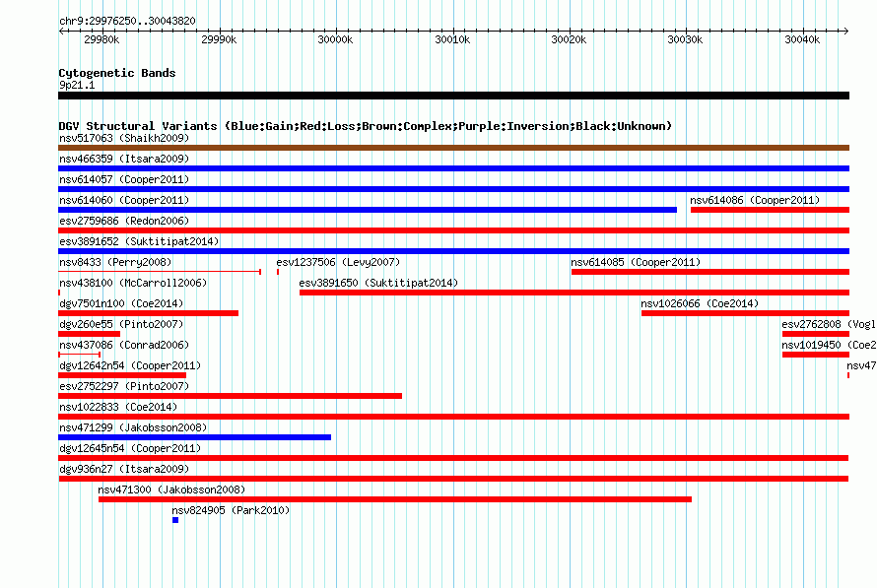Click the 29980k ruler tick label
Image resolution: width=877 pixels, height=588 pixels.
pyautogui.click(x=101, y=39)
